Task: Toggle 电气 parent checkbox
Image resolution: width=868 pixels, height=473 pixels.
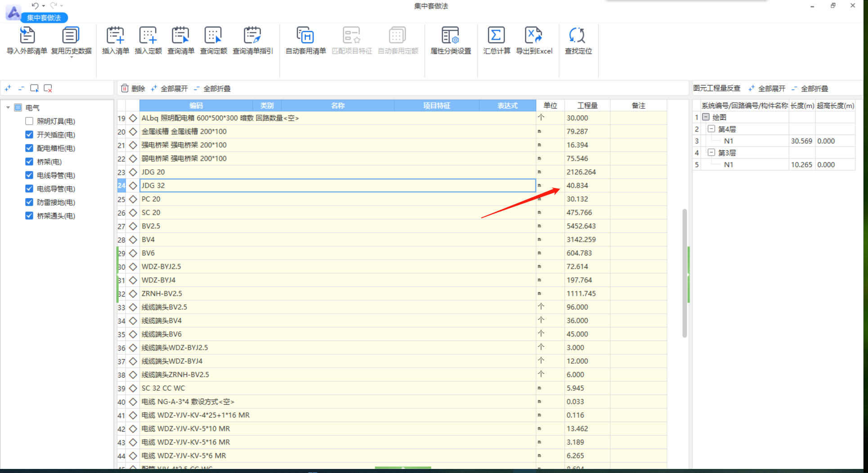Action: pos(18,108)
